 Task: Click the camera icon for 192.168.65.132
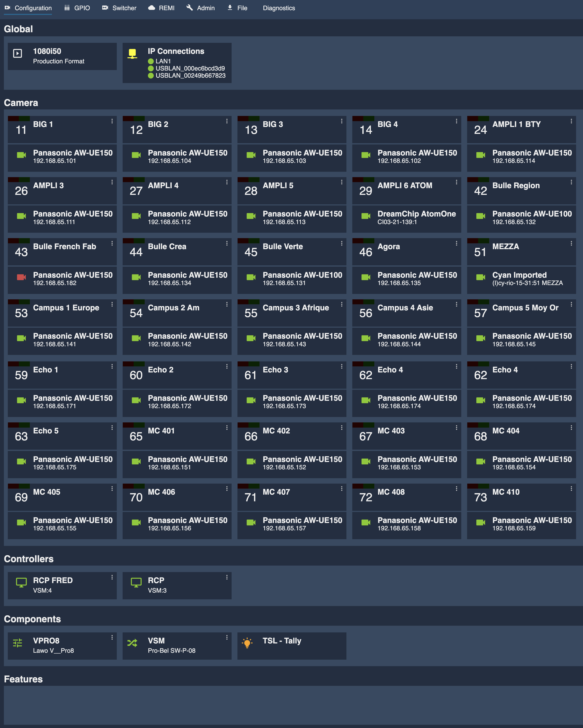(x=481, y=216)
